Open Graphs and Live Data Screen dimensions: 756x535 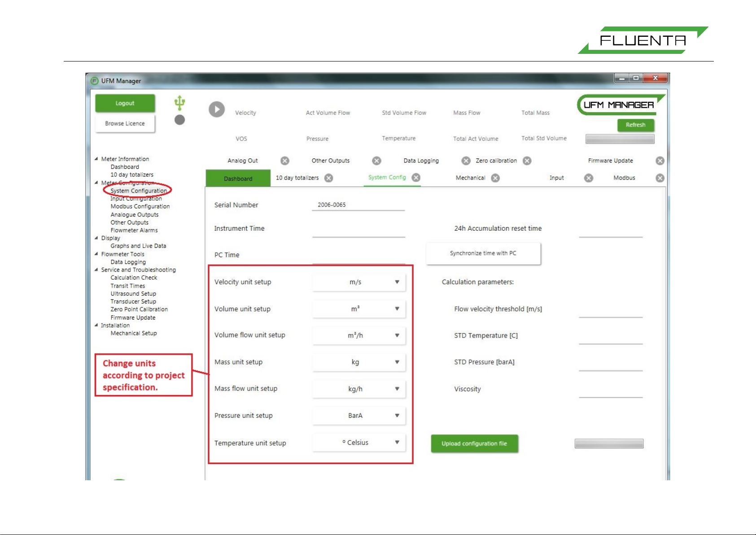(x=138, y=246)
